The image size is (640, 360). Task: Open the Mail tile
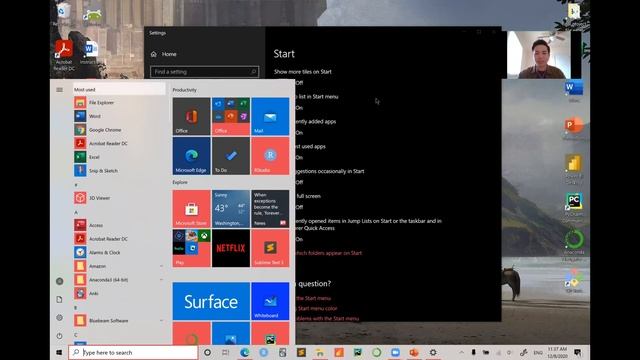(x=270, y=116)
